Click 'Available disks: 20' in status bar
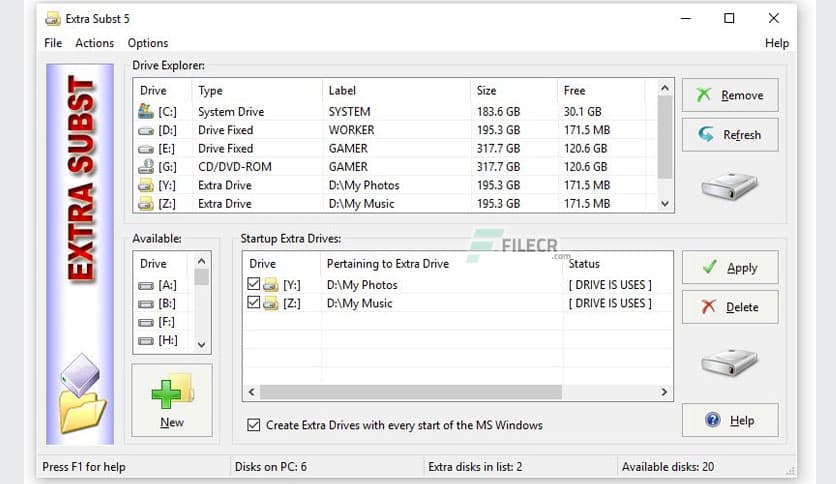The width and height of the screenshot is (836, 484). pyautogui.click(x=668, y=467)
